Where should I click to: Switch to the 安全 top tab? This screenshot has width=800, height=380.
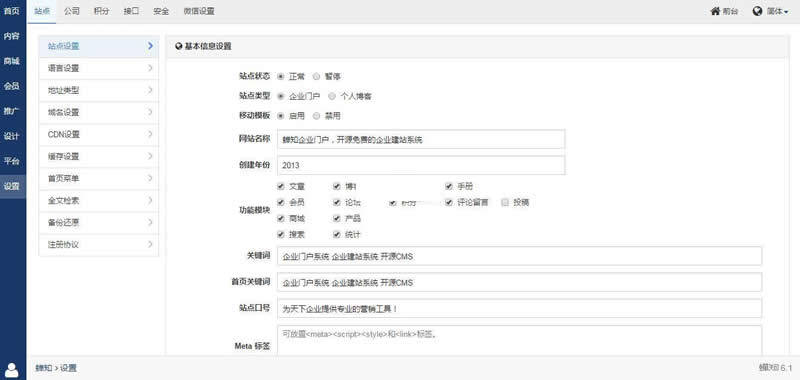tap(161, 11)
